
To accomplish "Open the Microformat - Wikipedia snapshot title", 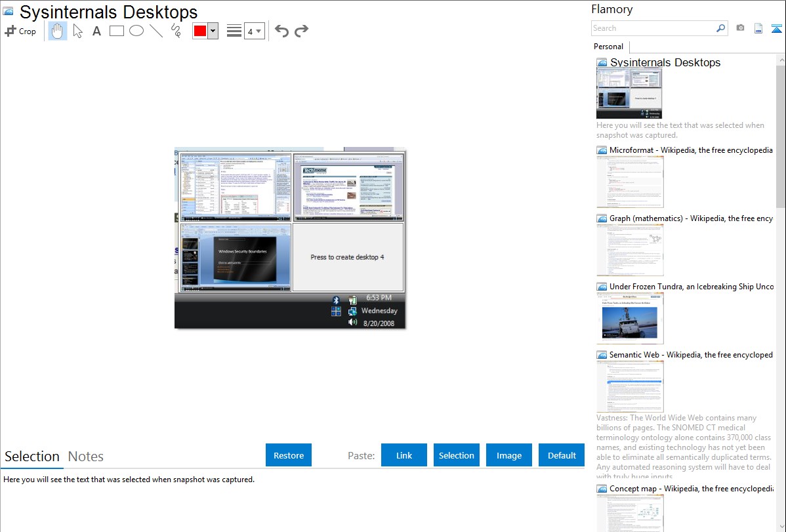I will pyautogui.click(x=691, y=150).
